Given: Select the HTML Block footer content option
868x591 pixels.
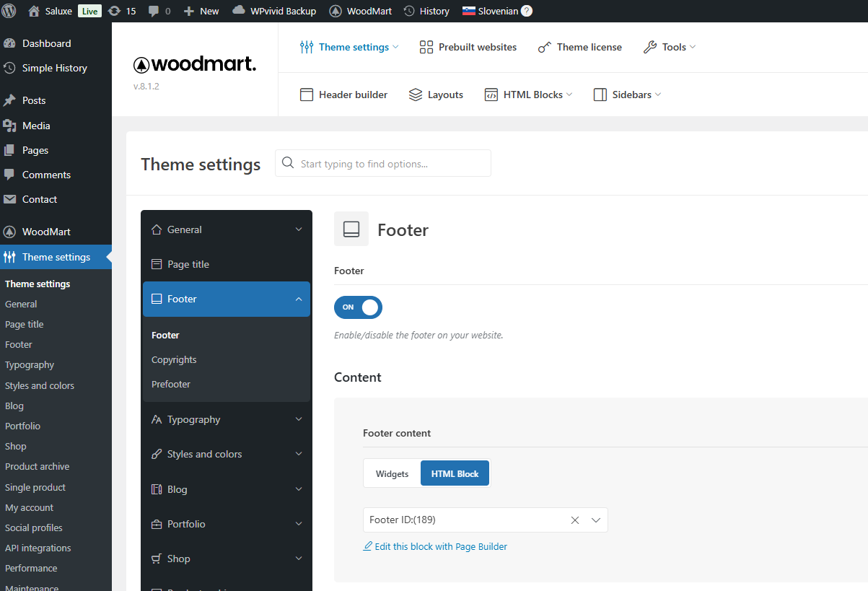Looking at the screenshot, I should click(455, 473).
